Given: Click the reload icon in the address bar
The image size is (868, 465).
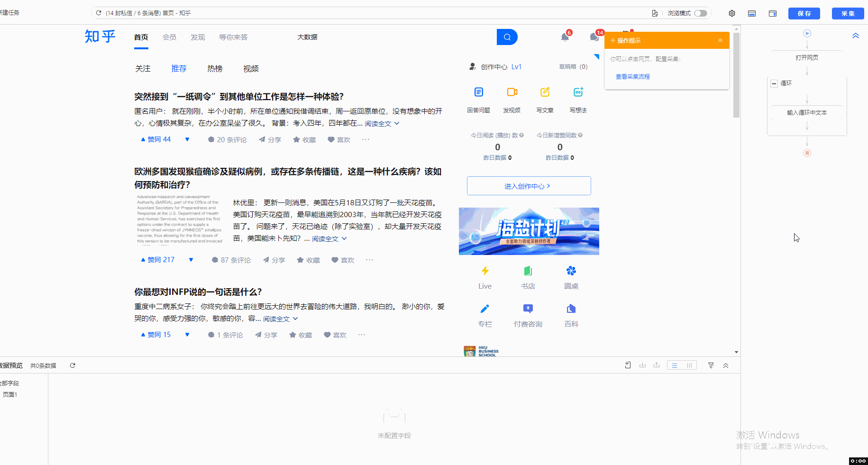Looking at the screenshot, I should tap(99, 13).
